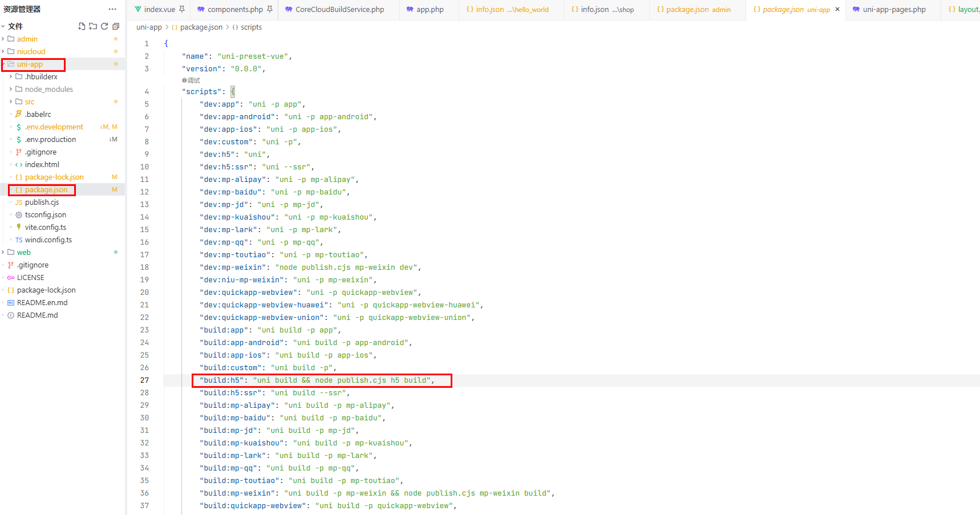Click line number 27 in the gutter
Screen dimensions: 980x515
click(144, 380)
